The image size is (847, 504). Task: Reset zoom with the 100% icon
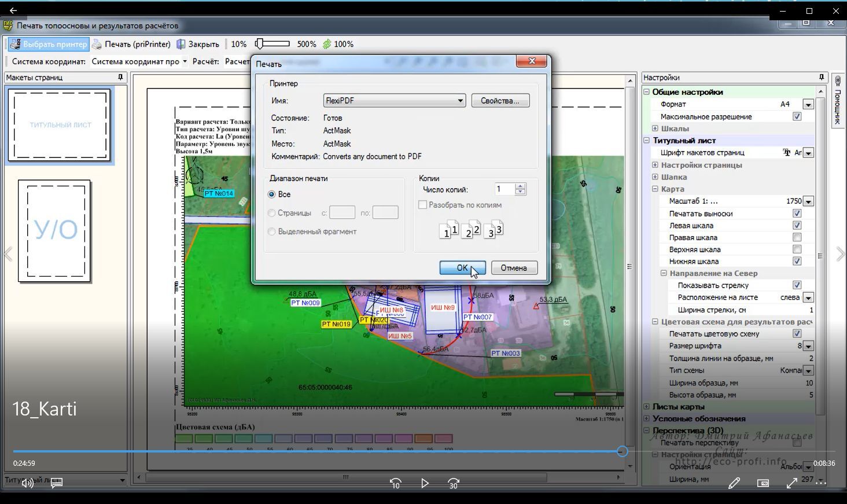pyautogui.click(x=327, y=44)
